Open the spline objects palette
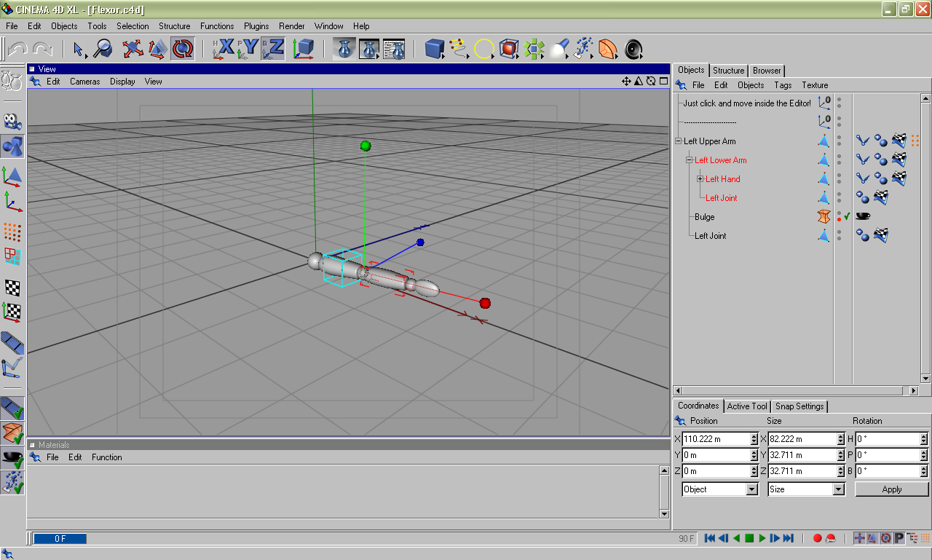Image resolution: width=932 pixels, height=560 pixels. pos(459,49)
